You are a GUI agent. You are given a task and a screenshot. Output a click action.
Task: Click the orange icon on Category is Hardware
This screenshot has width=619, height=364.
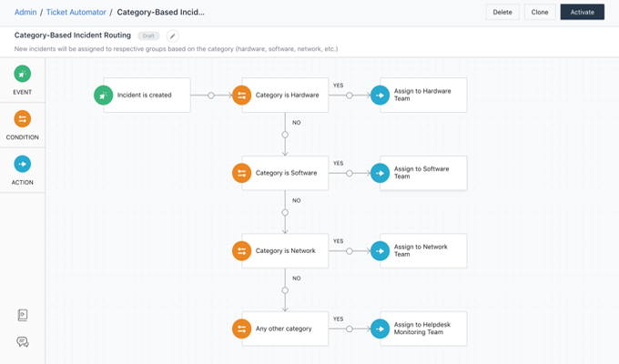coord(241,95)
